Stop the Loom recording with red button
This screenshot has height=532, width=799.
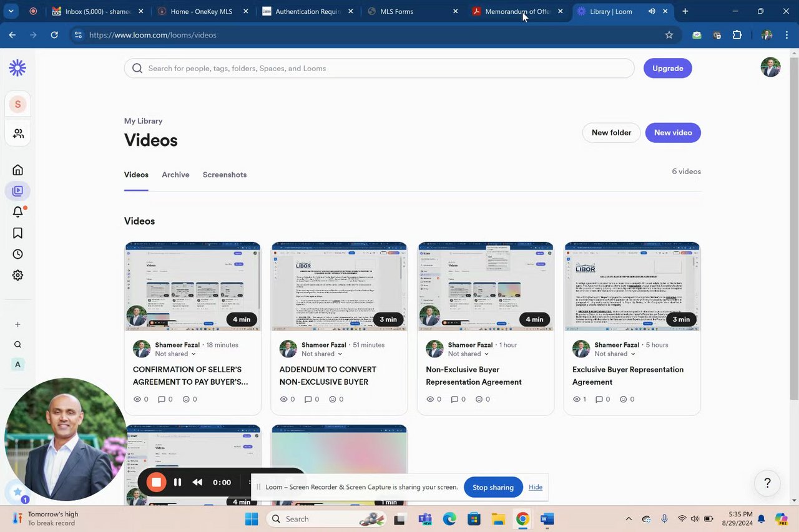pyautogui.click(x=156, y=482)
